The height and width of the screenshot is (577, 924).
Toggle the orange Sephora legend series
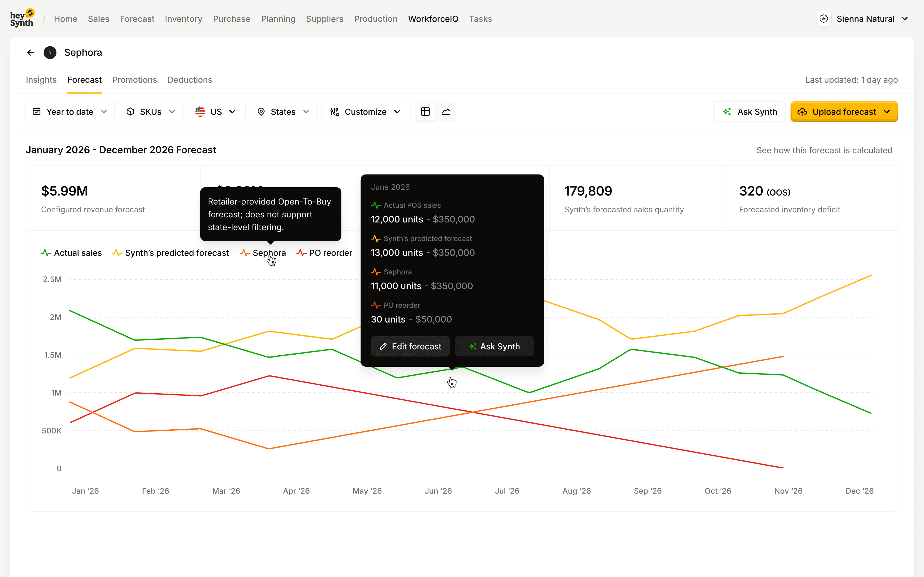(x=263, y=253)
